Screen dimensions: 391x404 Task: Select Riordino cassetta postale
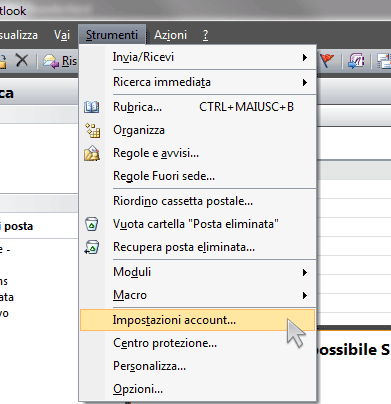(198, 201)
